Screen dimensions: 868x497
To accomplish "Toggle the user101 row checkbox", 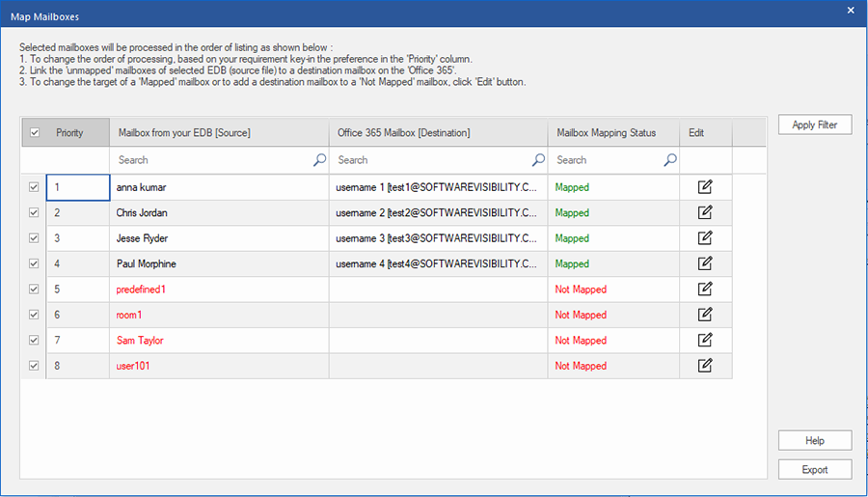I will click(x=34, y=366).
